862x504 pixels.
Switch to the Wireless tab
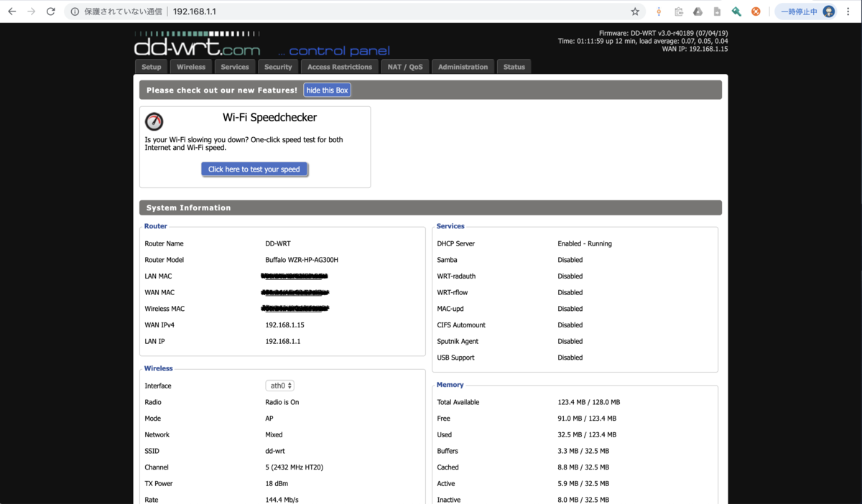tap(191, 67)
